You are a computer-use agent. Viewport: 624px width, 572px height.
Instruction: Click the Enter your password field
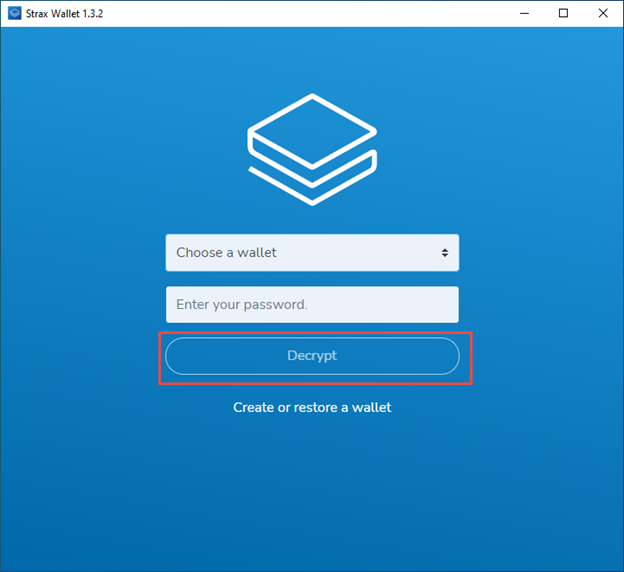coord(312,305)
